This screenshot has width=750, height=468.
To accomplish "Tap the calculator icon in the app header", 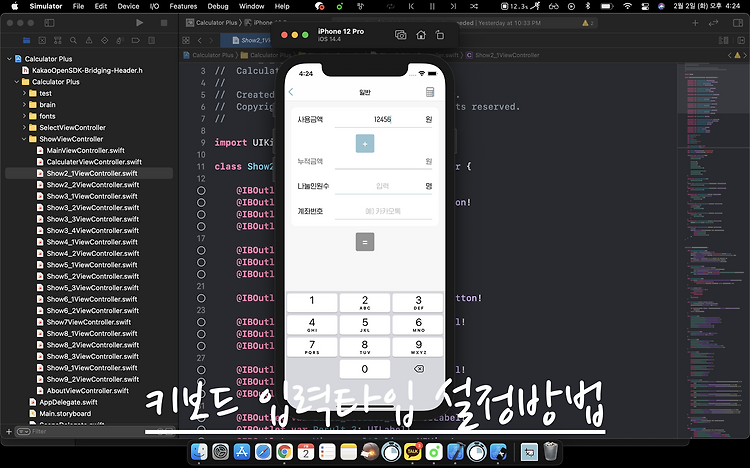I will click(430, 92).
